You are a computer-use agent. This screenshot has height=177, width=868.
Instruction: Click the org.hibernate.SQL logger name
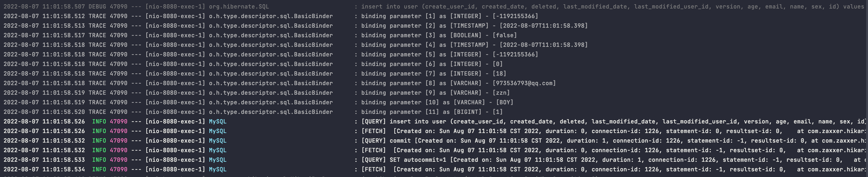239,6
